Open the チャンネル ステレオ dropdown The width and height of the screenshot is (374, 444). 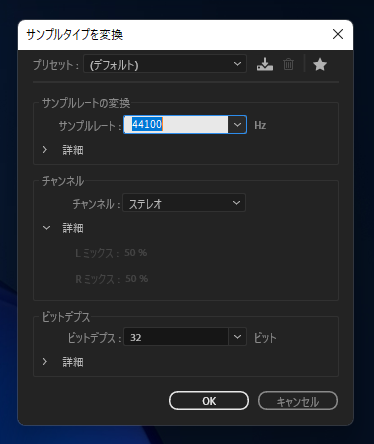(x=184, y=203)
